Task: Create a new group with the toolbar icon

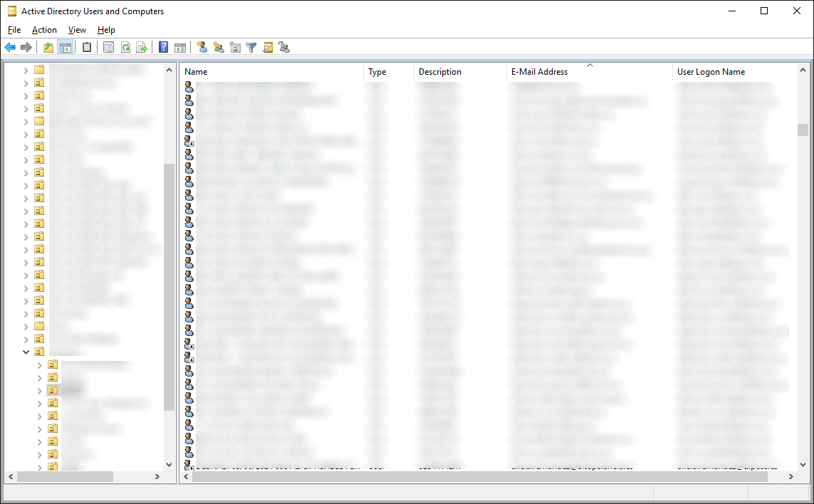Action: tap(219, 48)
